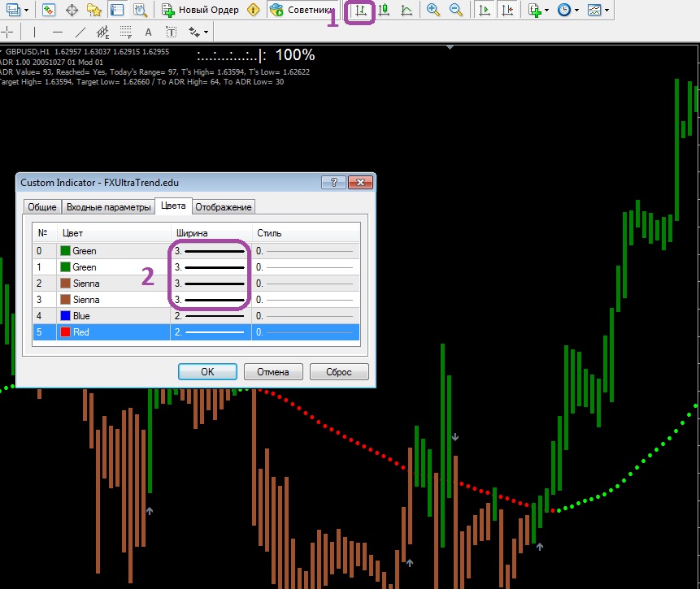
Task: Open width selector for row 2 Sienna
Action: (211, 284)
